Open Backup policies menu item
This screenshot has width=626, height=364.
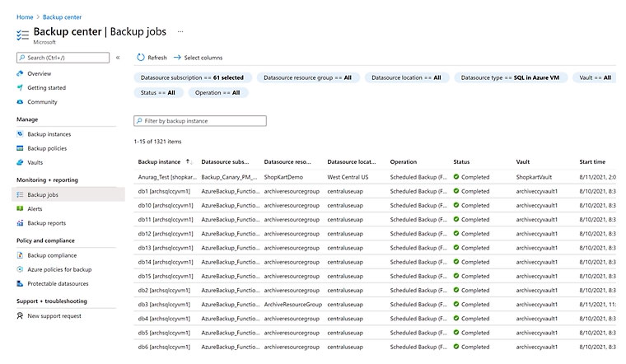47,148
